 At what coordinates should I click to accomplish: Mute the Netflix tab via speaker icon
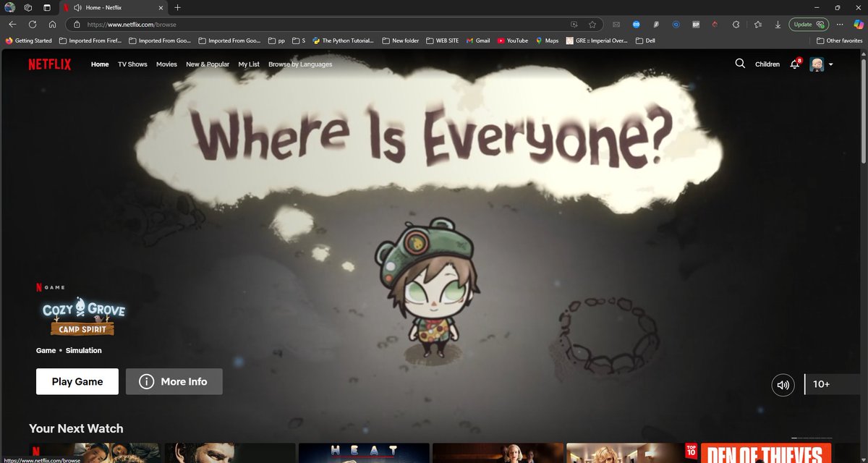tap(77, 7)
